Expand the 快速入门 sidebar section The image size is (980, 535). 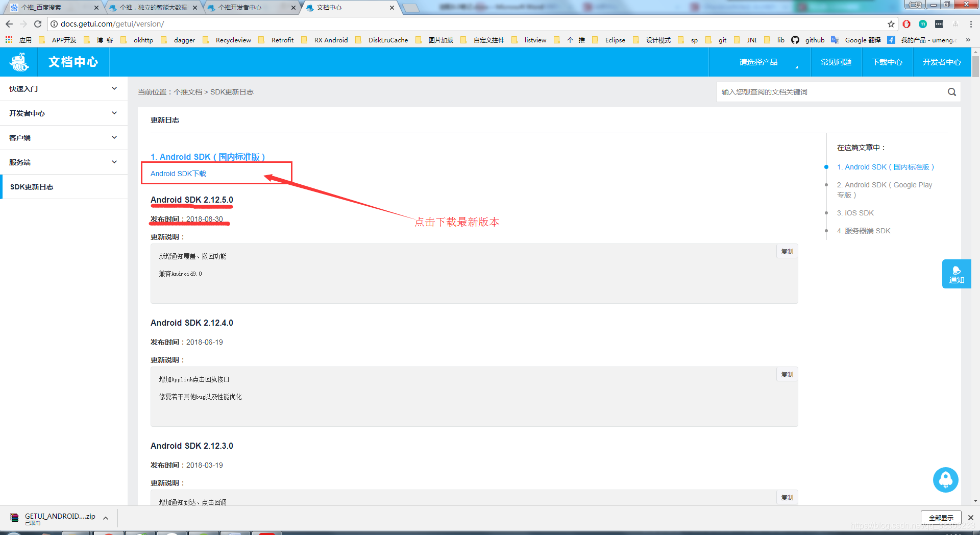coord(64,89)
